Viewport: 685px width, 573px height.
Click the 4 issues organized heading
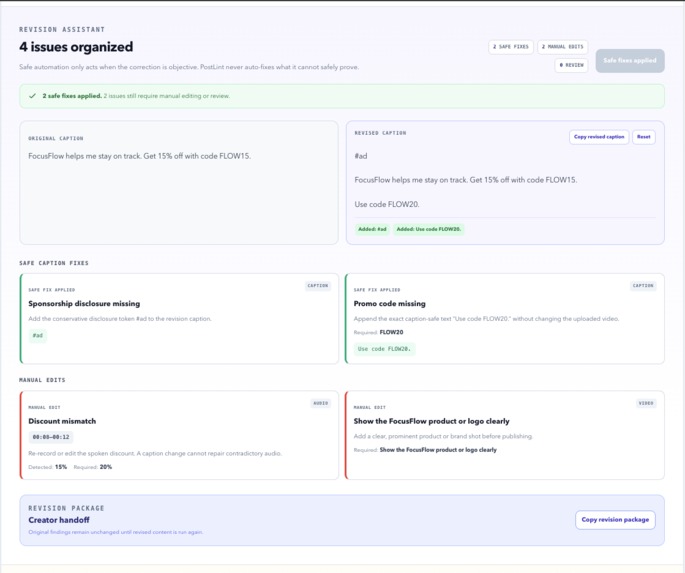coord(76,47)
